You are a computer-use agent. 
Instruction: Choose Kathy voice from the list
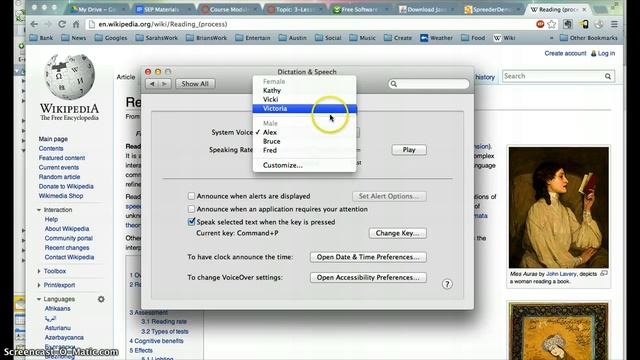tap(304, 91)
